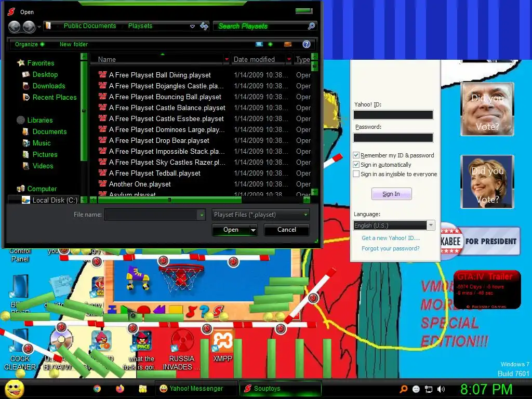Follow the Get a new Yahoo! ID link
The image size is (532, 399).
click(391, 238)
